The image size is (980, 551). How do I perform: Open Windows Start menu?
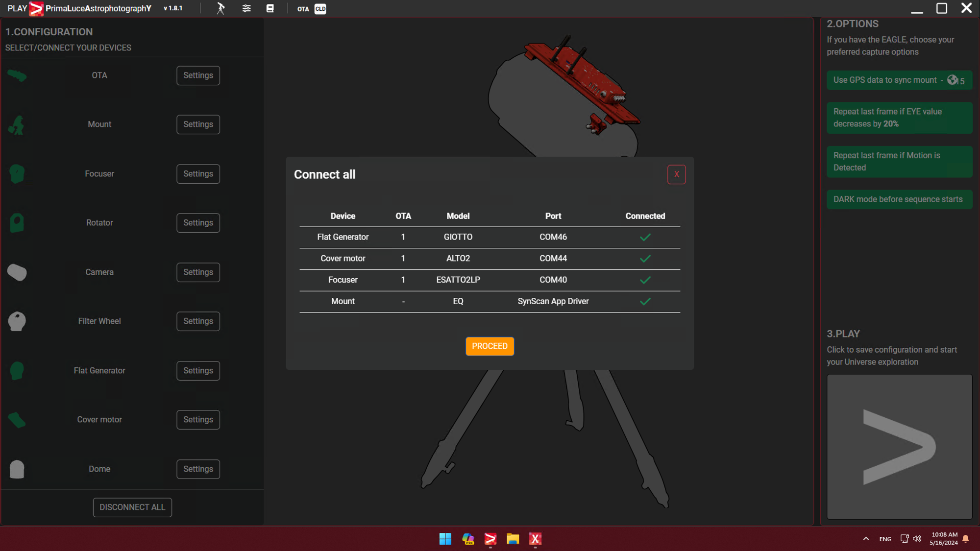[x=445, y=539]
